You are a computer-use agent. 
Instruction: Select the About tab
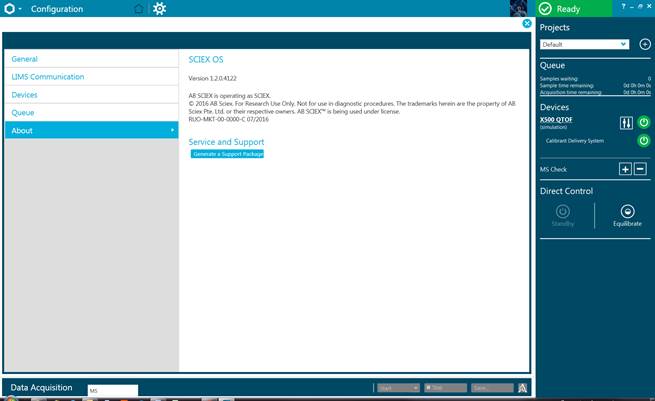click(x=91, y=130)
